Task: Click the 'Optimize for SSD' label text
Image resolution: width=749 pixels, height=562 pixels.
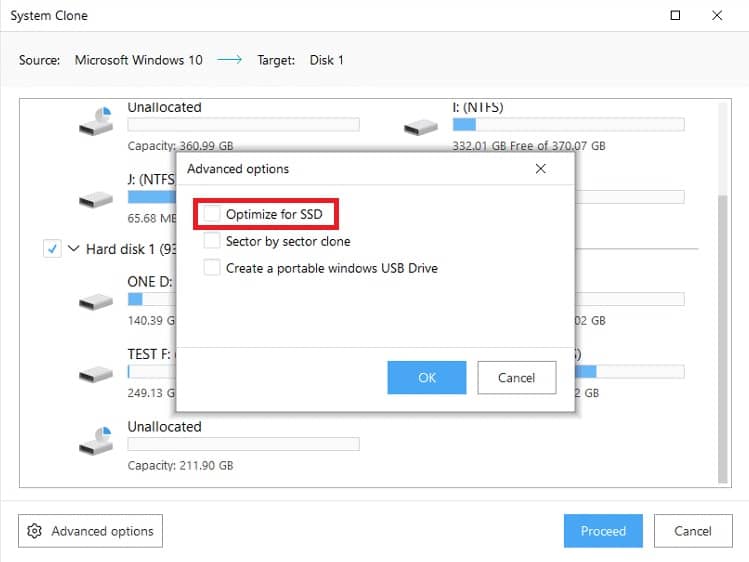Action: point(274,214)
